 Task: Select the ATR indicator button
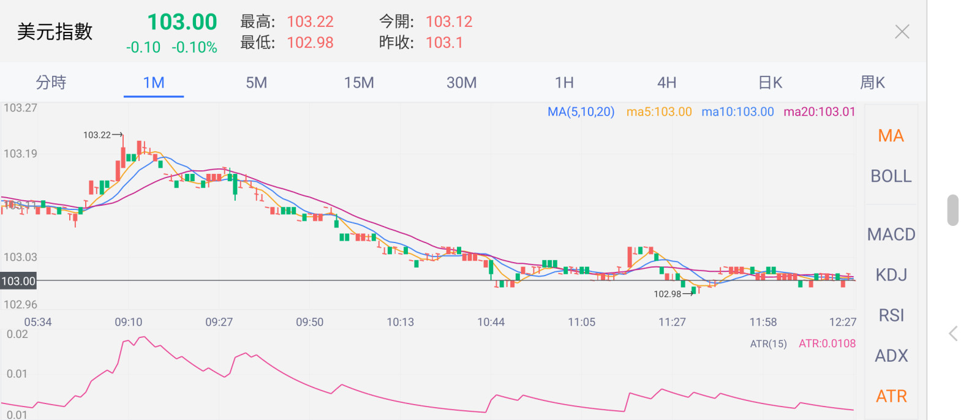(x=891, y=396)
